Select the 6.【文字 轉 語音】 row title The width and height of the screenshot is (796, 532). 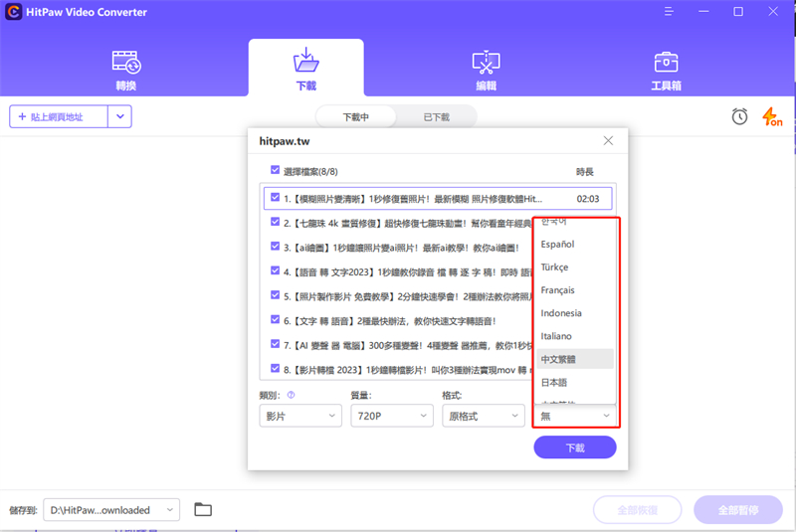pyautogui.click(x=390, y=321)
